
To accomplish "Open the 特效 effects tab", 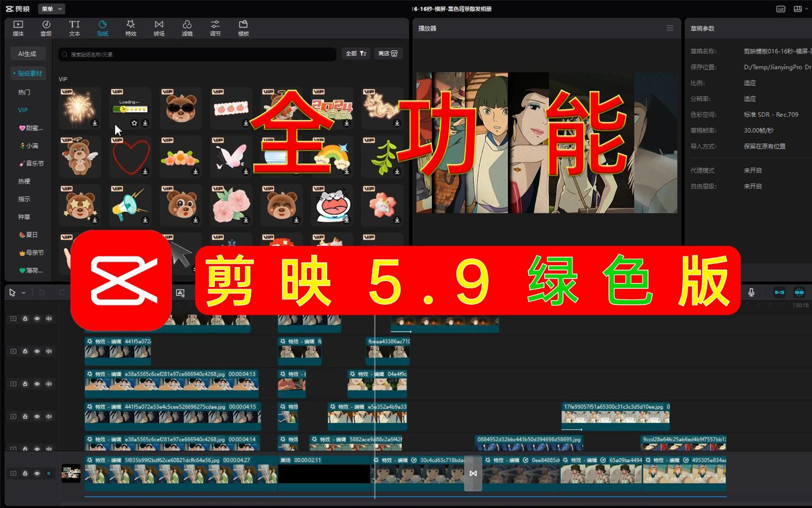I will 131,28.
